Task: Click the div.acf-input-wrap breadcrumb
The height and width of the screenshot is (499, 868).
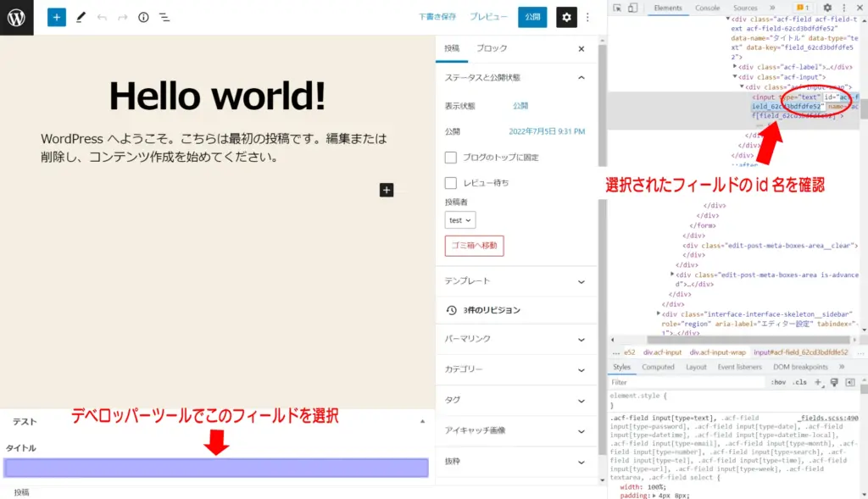Action: tap(717, 352)
